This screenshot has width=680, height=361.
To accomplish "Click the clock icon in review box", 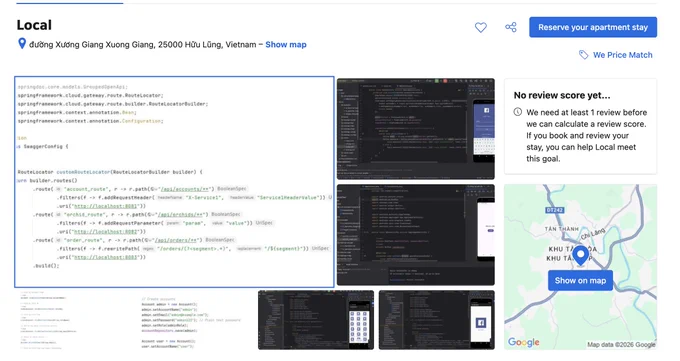I will (518, 112).
